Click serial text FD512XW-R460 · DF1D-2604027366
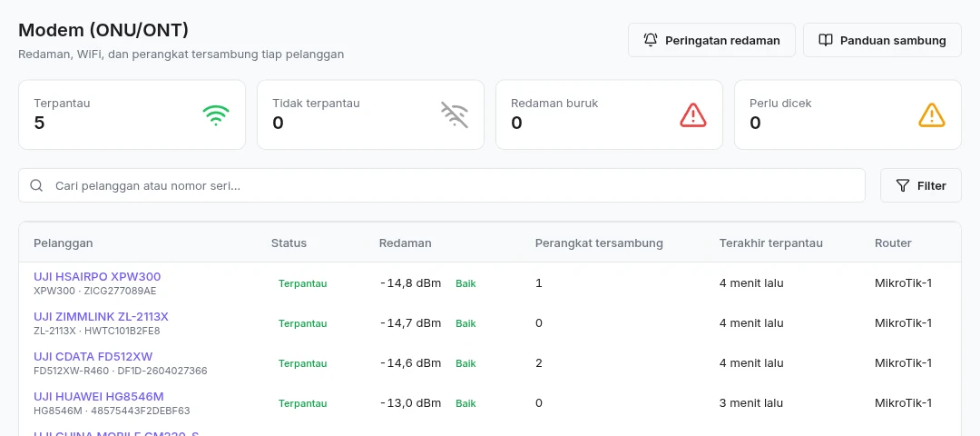 tap(121, 371)
